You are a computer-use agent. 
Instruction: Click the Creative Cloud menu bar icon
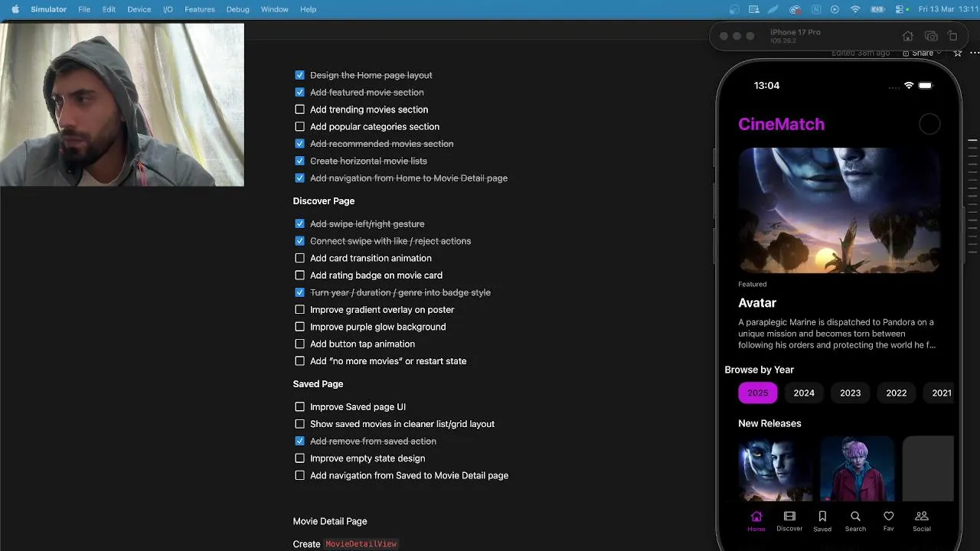[x=795, y=9]
